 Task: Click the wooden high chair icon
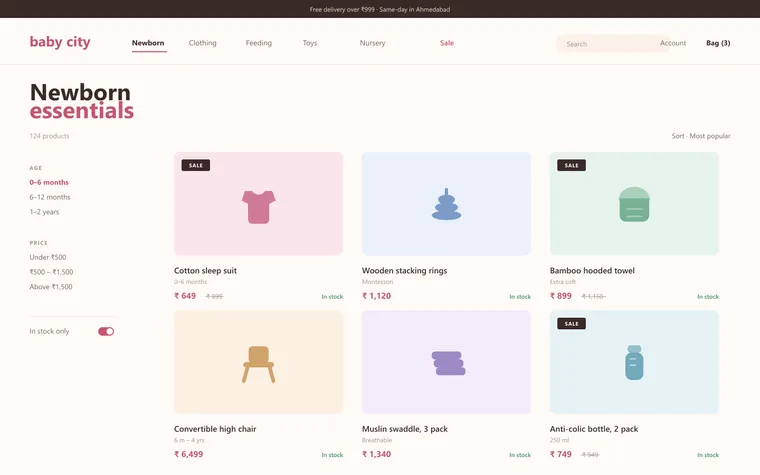click(x=258, y=364)
